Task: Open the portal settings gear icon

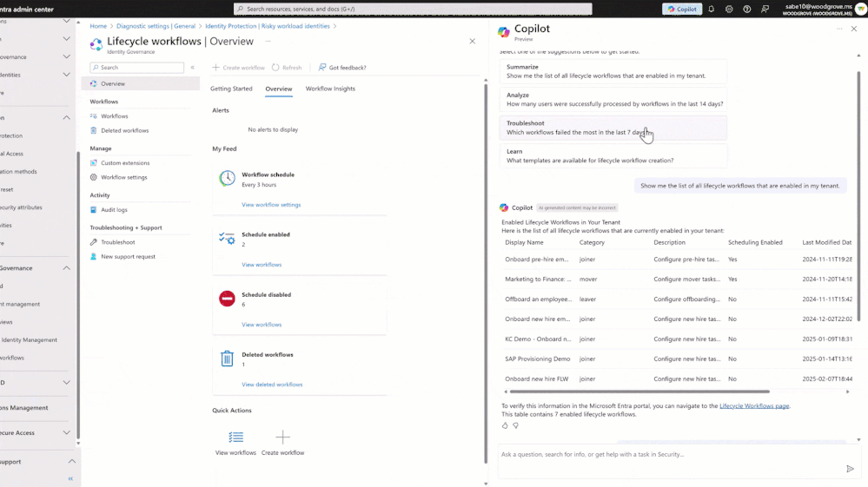Action: click(x=729, y=9)
